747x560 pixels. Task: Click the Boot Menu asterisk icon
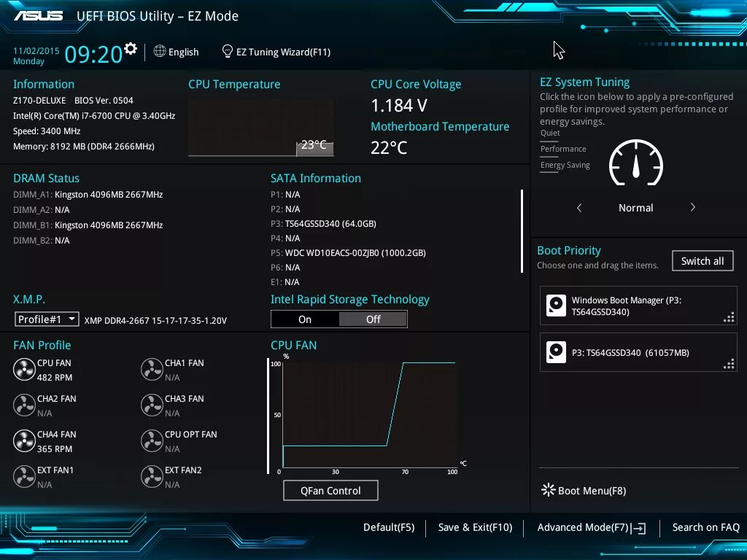(x=549, y=490)
